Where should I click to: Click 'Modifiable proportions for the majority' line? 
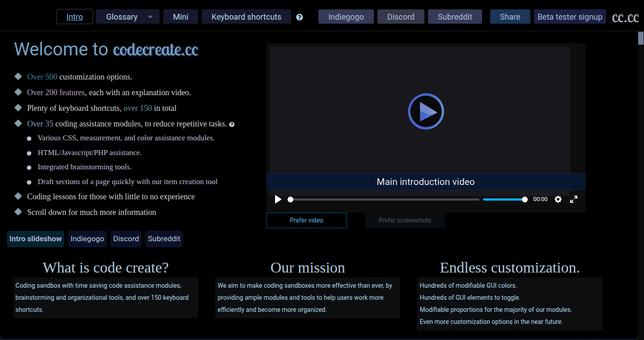[496, 310]
